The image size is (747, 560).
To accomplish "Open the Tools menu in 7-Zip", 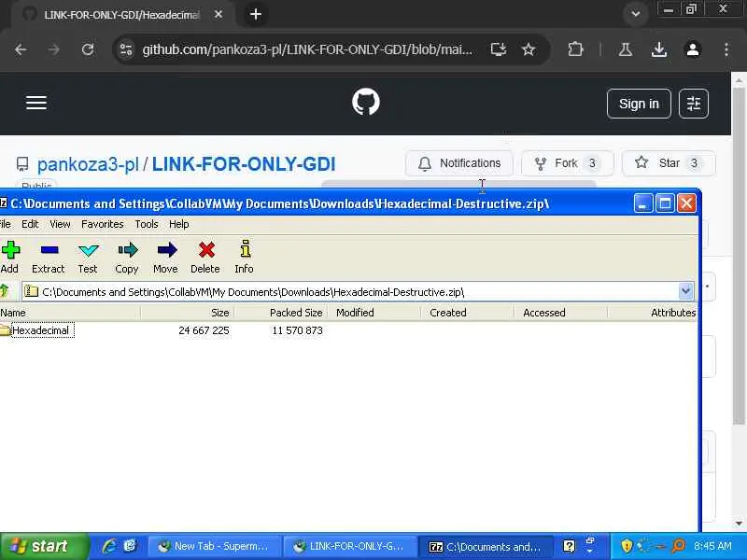I will (x=147, y=224).
